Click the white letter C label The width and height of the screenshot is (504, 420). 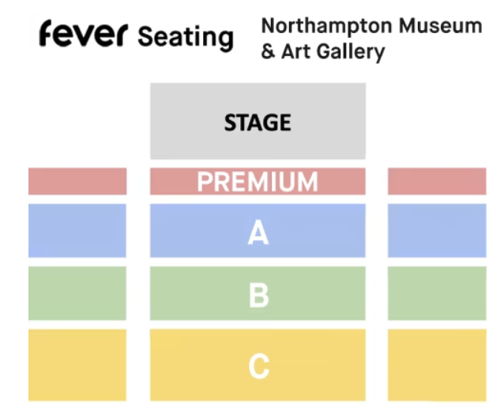click(259, 366)
